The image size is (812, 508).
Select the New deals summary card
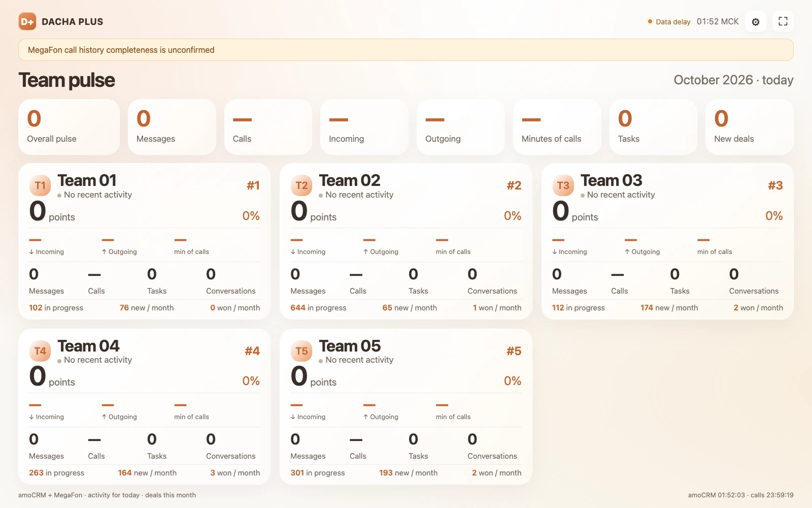[750, 127]
